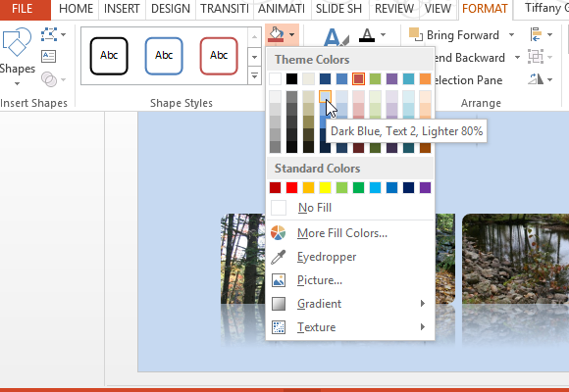This screenshot has width=569, height=392.
Task: Pick the purple standard color swatch
Action: click(x=426, y=187)
